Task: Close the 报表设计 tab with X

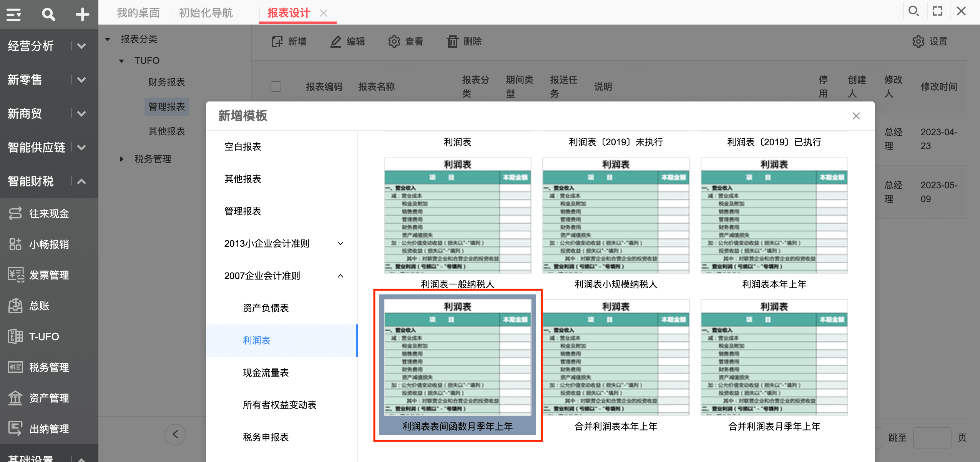Action: (324, 13)
